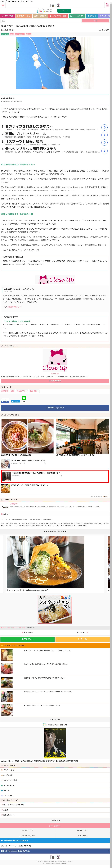
Task: Open Close Up series banner image
Action: [55, 361]
